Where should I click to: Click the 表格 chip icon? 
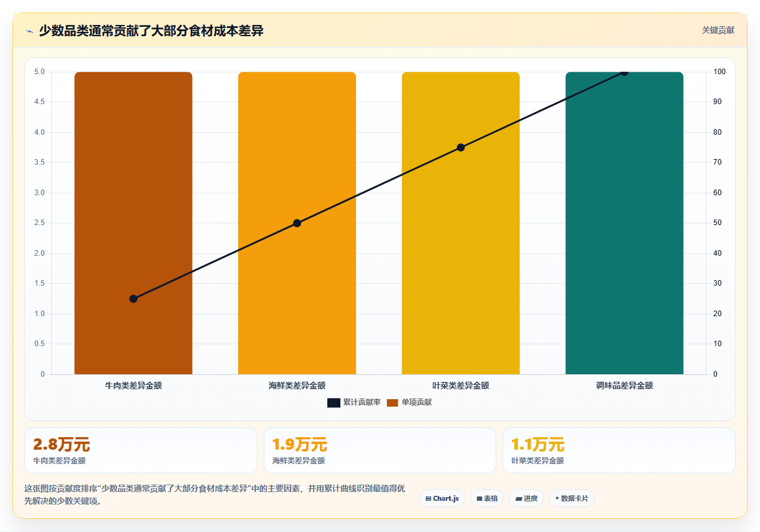pos(479,498)
